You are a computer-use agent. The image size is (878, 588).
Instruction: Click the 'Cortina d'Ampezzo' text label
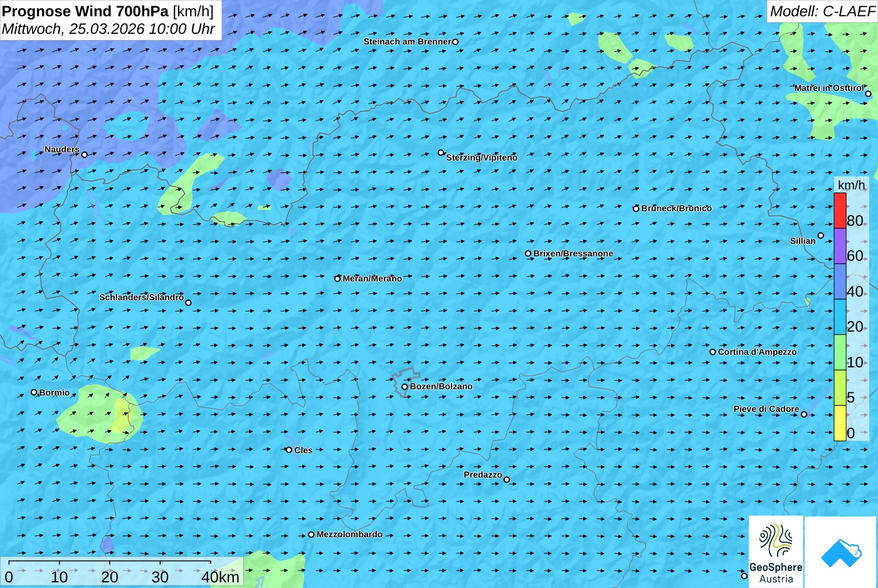(758, 352)
